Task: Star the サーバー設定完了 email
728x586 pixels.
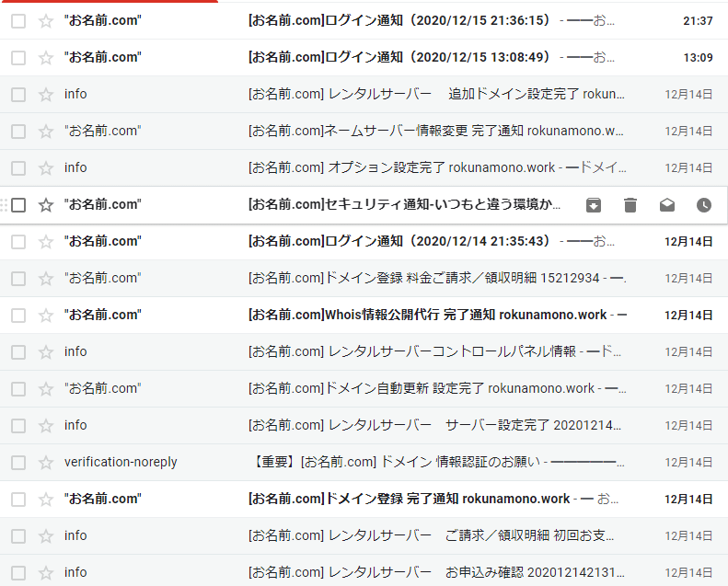Action: pyautogui.click(x=45, y=426)
